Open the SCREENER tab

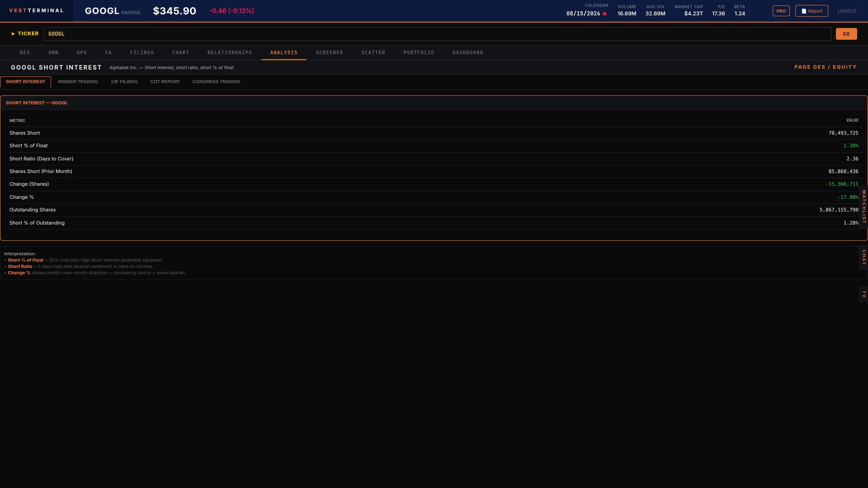click(330, 53)
